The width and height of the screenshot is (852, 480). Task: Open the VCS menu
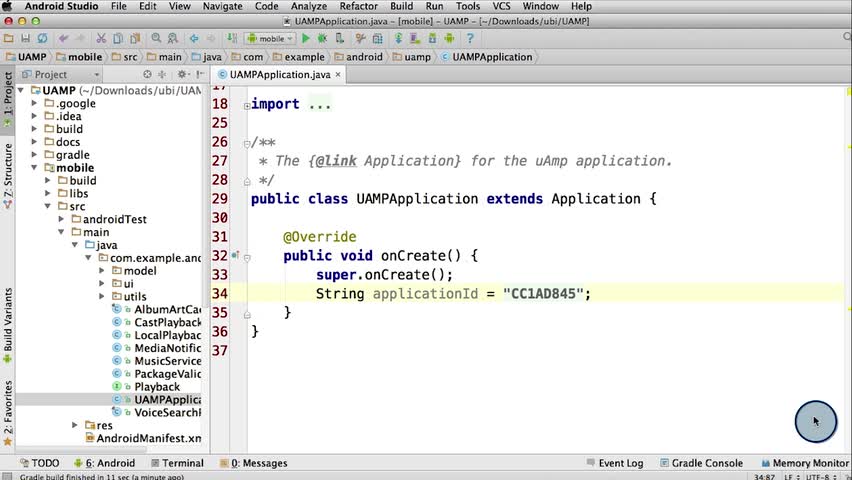tap(501, 7)
